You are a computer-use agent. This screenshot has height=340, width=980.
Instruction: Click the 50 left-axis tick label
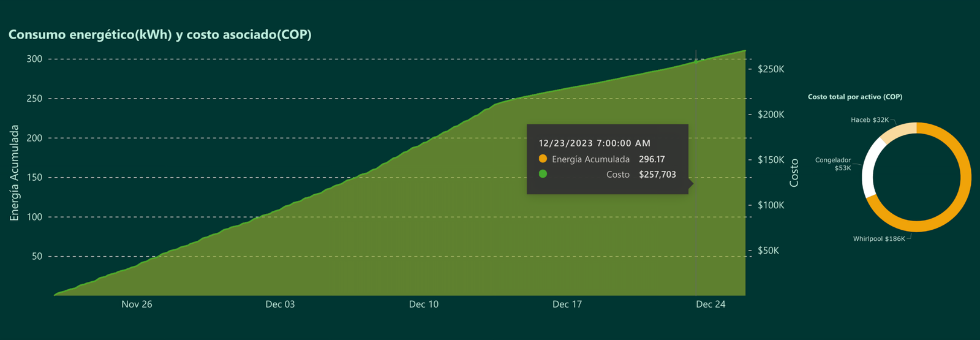(x=37, y=257)
